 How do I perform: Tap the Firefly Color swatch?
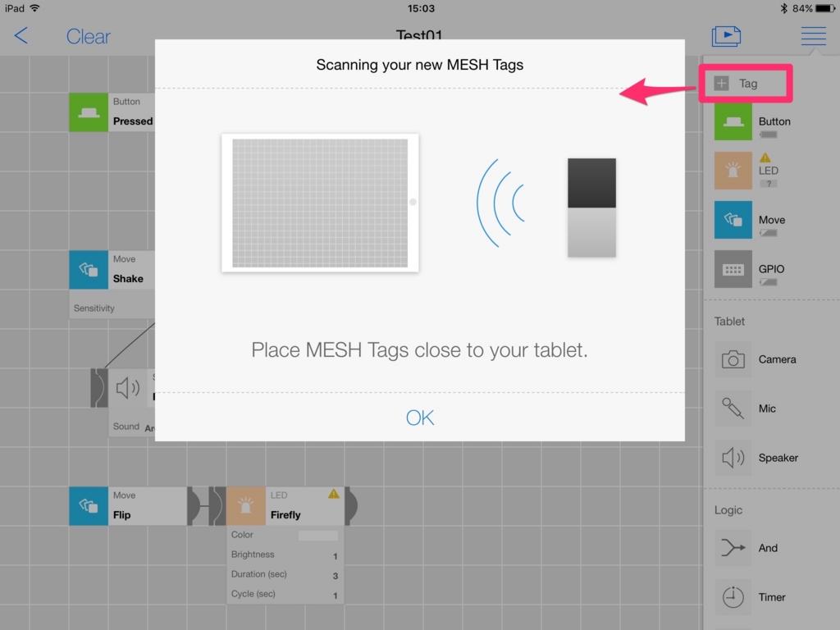(318, 535)
